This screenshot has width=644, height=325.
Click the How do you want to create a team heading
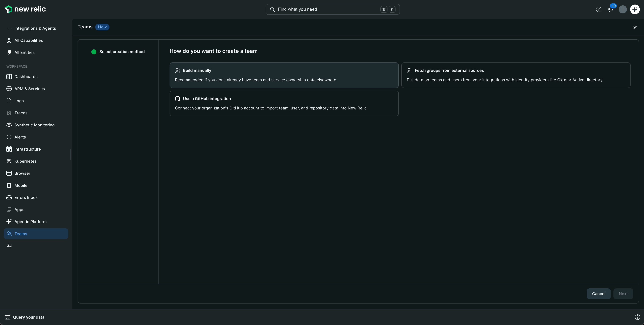point(214,51)
